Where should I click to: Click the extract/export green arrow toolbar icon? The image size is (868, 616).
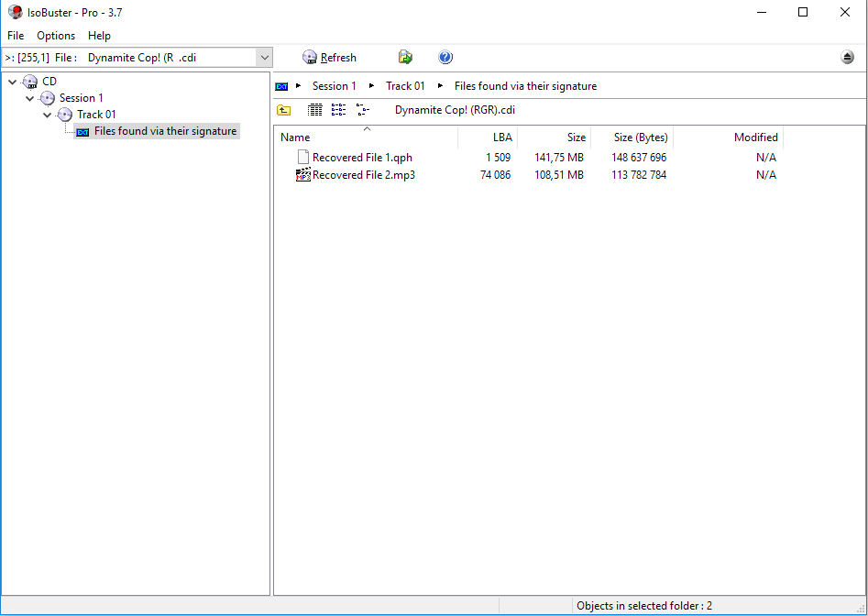(405, 57)
